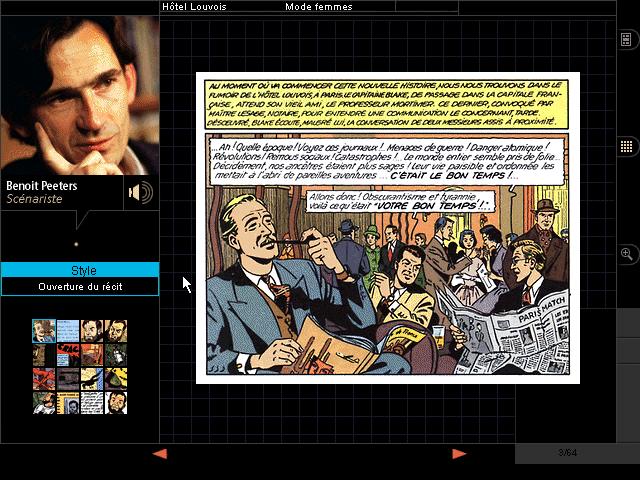Screen dimensions: 640x480
Task: Open the CRAC sound-effect thumbnail
Action: [68, 355]
